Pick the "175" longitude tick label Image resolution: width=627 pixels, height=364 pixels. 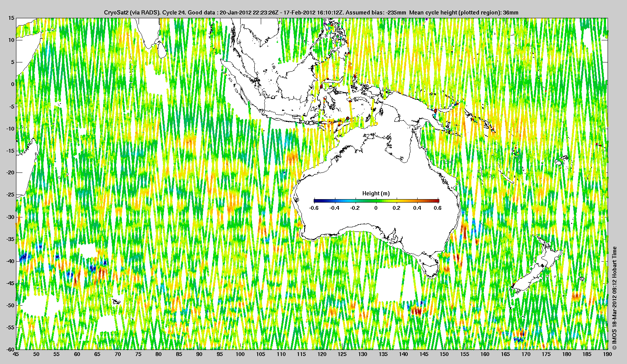point(546,354)
